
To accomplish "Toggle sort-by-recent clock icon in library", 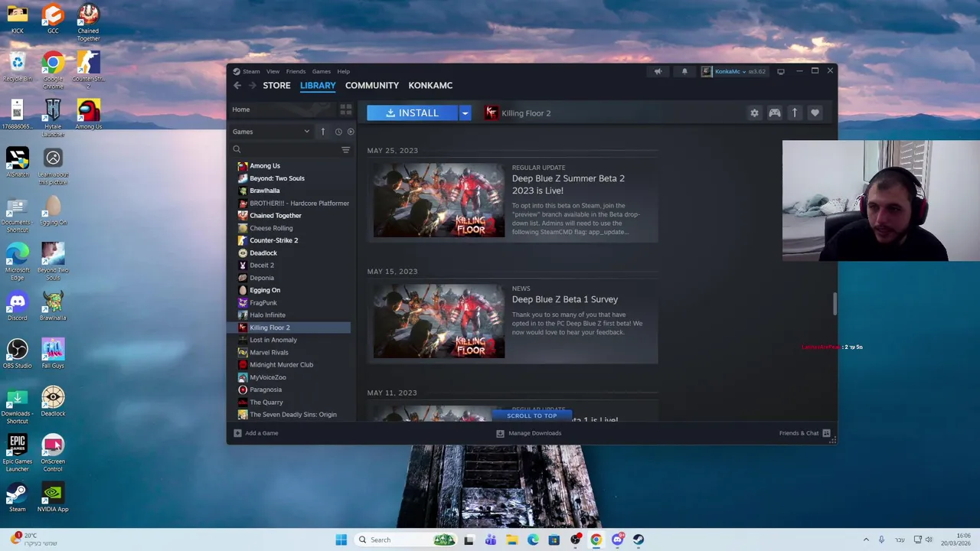I will coord(338,132).
